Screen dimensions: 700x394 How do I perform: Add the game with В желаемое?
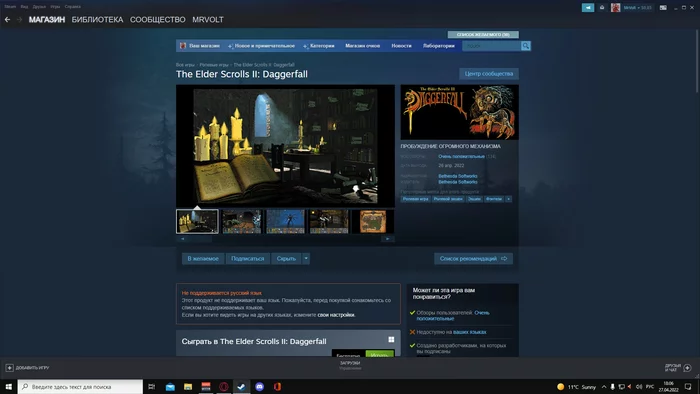pos(203,258)
